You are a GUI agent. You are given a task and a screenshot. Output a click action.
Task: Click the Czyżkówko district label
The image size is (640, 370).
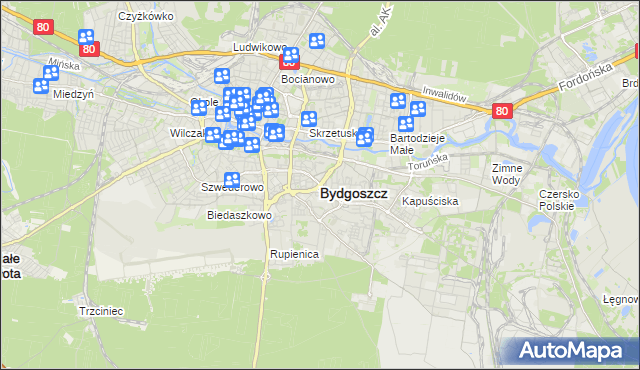[x=146, y=16]
